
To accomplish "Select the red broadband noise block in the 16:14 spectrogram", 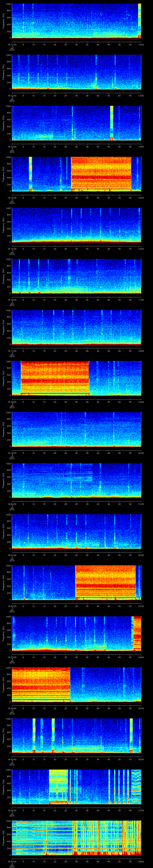I will 101,174.
